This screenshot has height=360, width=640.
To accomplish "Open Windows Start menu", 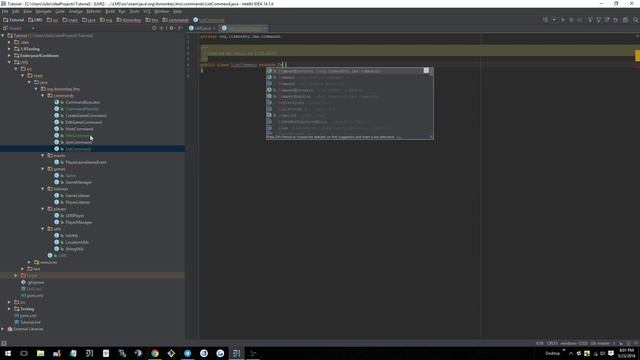I will coord(8,353).
